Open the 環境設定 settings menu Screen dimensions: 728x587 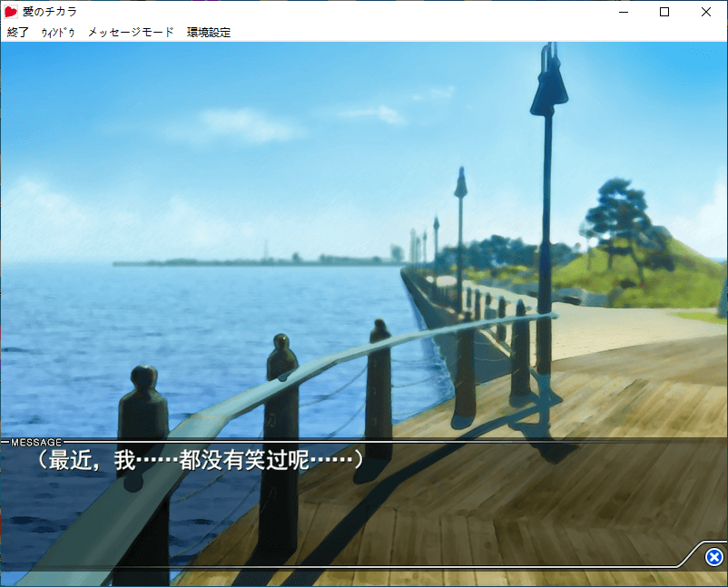[x=209, y=32]
